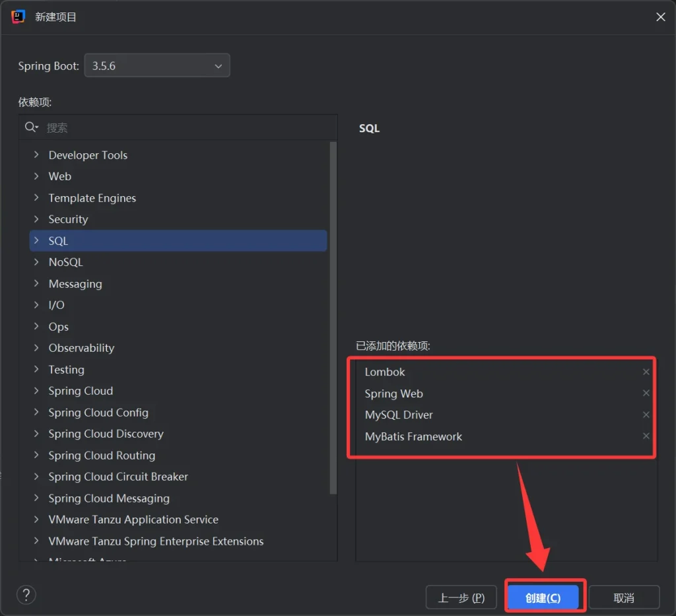Close the new project dialog
The height and width of the screenshot is (616, 676).
[x=660, y=17]
